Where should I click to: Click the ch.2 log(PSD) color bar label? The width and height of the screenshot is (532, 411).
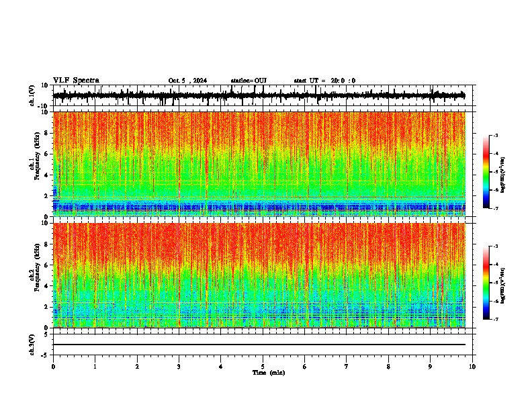[x=503, y=286]
